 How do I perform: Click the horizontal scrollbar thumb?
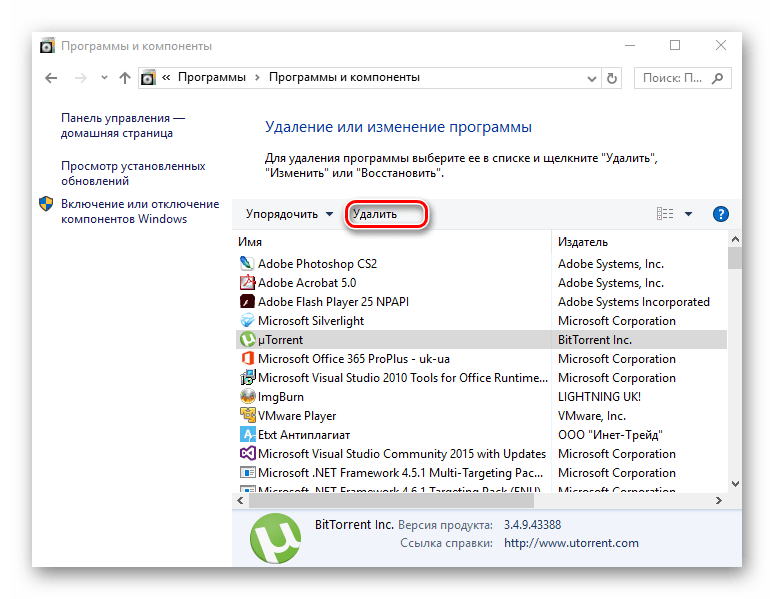click(x=391, y=501)
